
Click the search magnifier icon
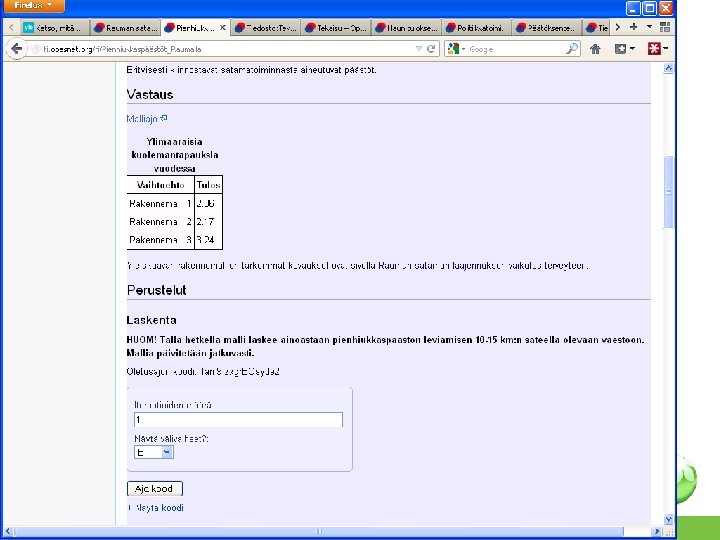pyautogui.click(x=572, y=49)
